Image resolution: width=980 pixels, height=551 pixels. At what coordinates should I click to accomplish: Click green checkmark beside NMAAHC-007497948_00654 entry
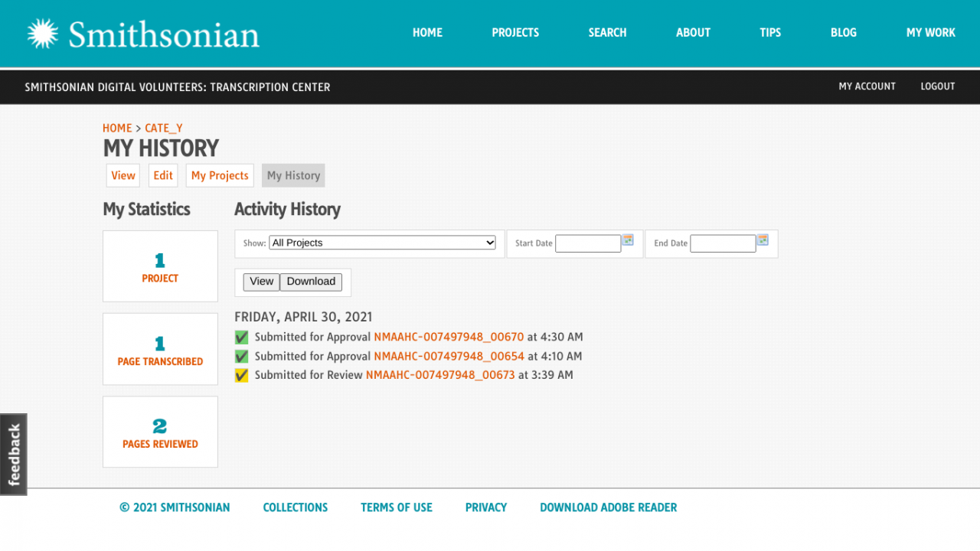point(241,357)
